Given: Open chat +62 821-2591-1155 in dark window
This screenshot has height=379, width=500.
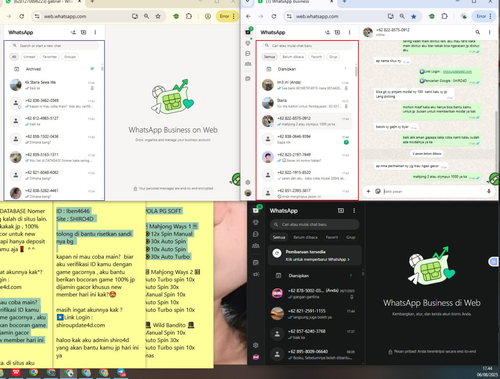Looking at the screenshot, I should 315,314.
